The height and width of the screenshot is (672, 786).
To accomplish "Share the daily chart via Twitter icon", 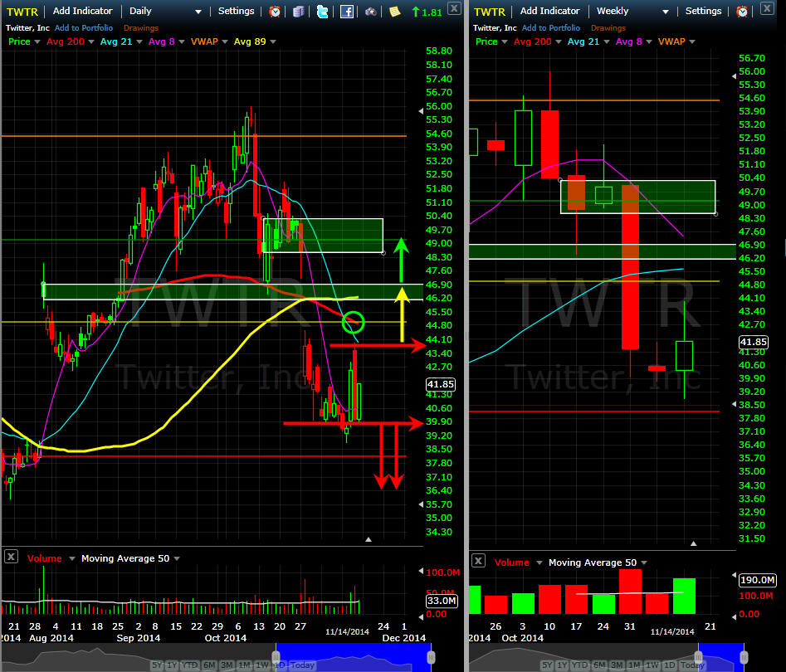I will click(322, 12).
